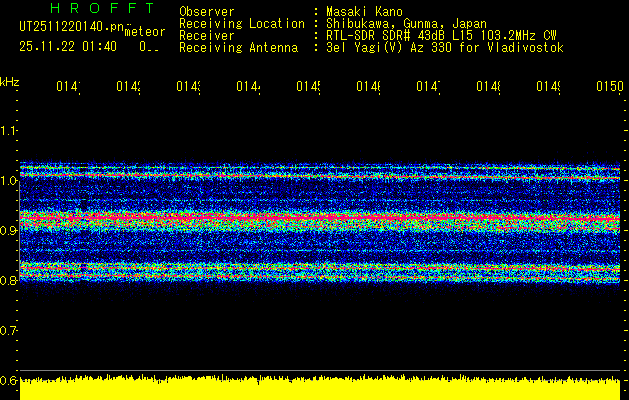Select the 1.1 frequency axis label
The height and width of the screenshot is (400, 629).
9,131
